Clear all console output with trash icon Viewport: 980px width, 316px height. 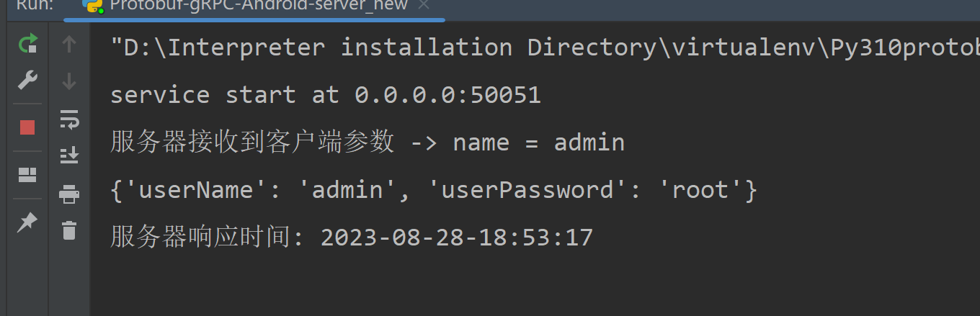69,230
